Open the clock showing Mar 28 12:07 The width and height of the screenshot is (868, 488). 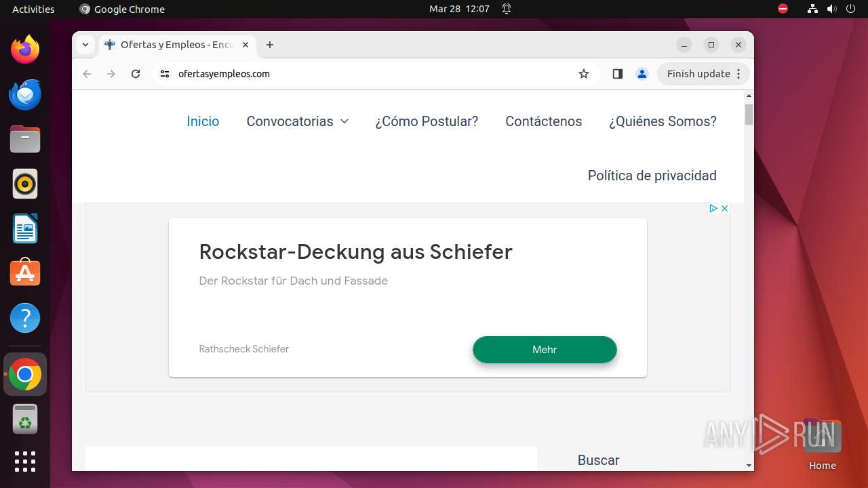459,9
